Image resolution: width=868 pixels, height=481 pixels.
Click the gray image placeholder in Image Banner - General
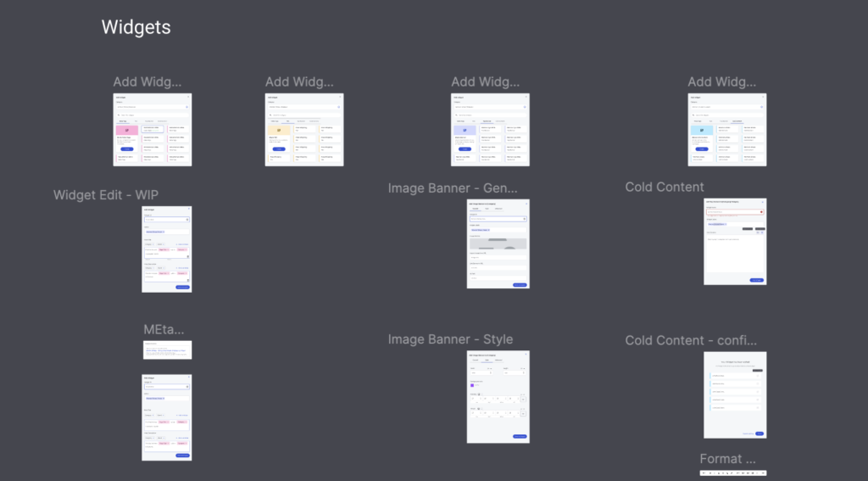pos(498,243)
